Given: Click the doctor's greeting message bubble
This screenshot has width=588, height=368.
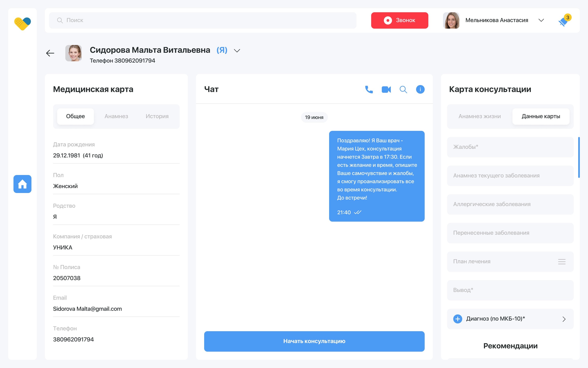Looking at the screenshot, I should pos(377,176).
